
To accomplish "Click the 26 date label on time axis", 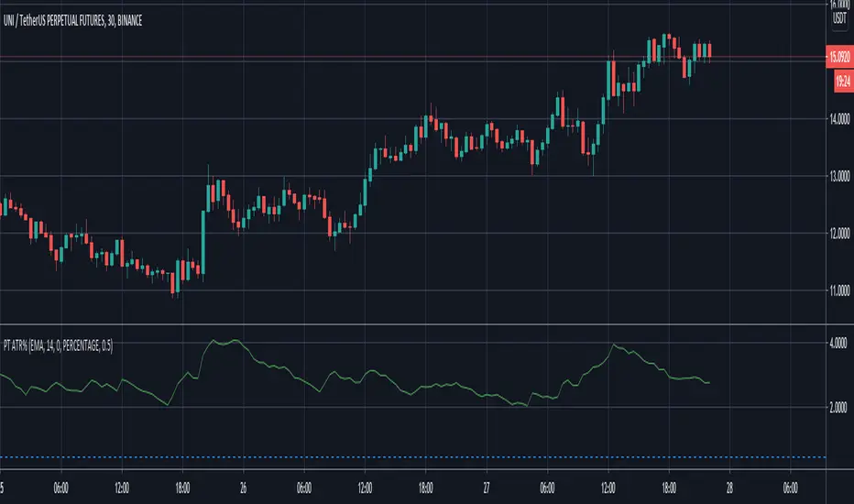I will (243, 488).
